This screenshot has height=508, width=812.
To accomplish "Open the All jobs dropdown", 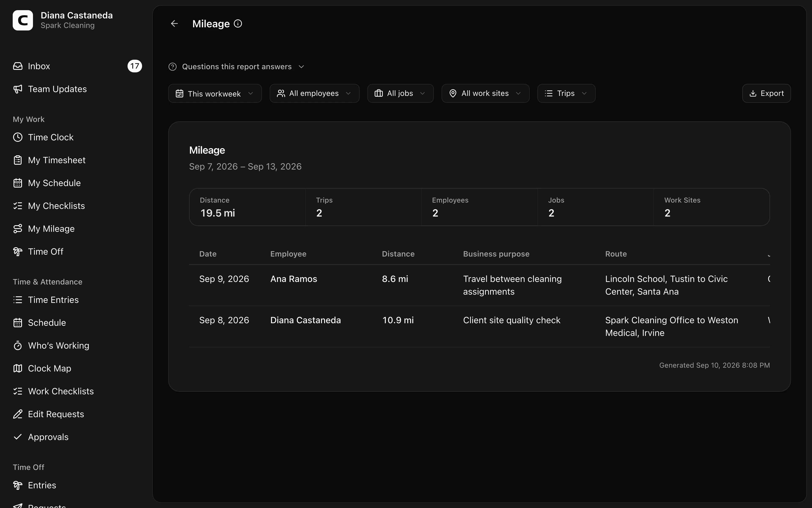I will coord(400,93).
